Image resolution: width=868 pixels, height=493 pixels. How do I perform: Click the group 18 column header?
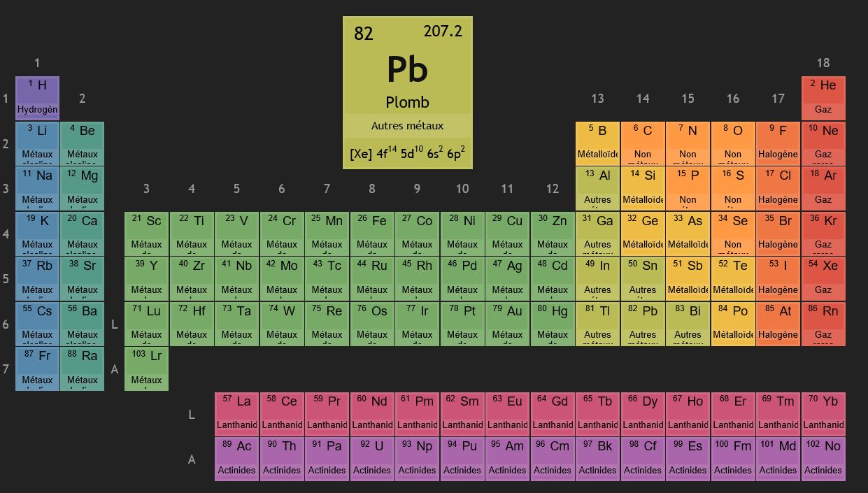pos(823,63)
